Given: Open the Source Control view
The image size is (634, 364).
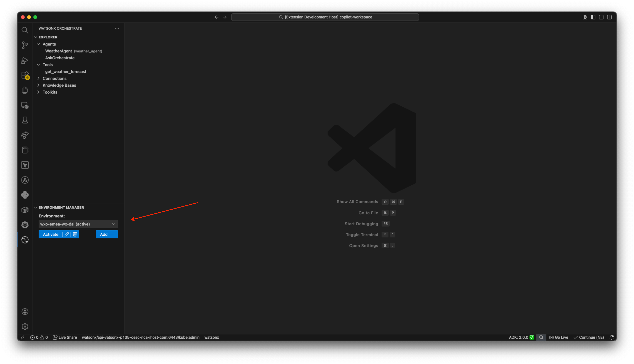Looking at the screenshot, I should point(25,45).
